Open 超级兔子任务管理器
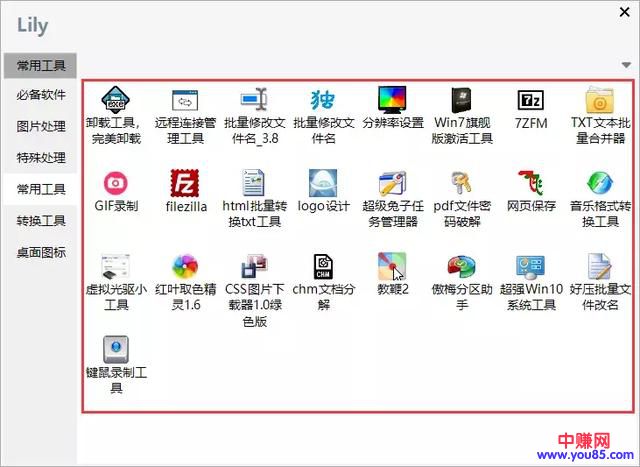Screen dimensions: 640x467 click(x=392, y=183)
